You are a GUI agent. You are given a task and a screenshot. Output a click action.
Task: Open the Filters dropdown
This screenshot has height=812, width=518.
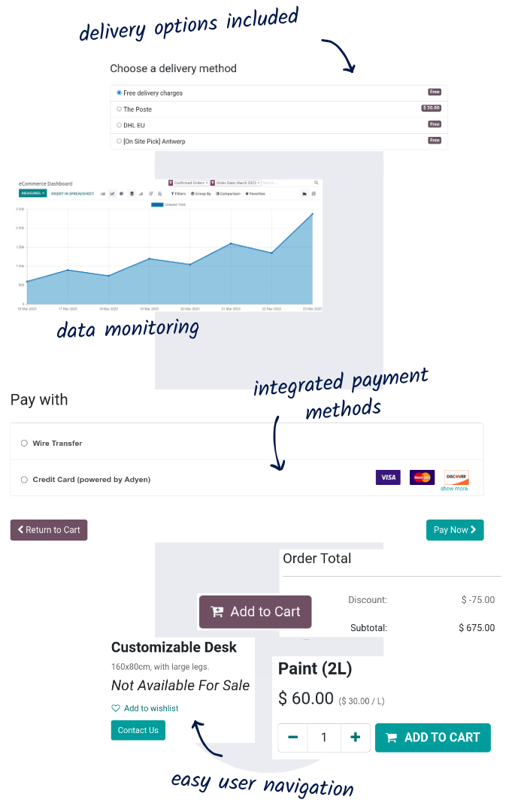(178, 193)
